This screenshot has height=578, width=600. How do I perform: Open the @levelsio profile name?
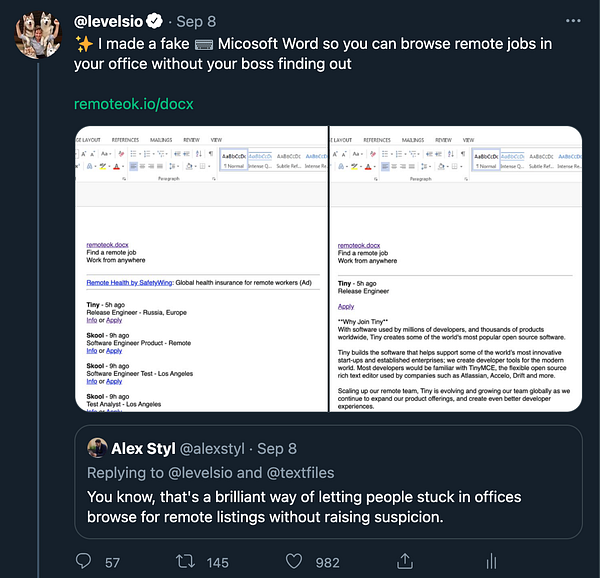click(109, 21)
